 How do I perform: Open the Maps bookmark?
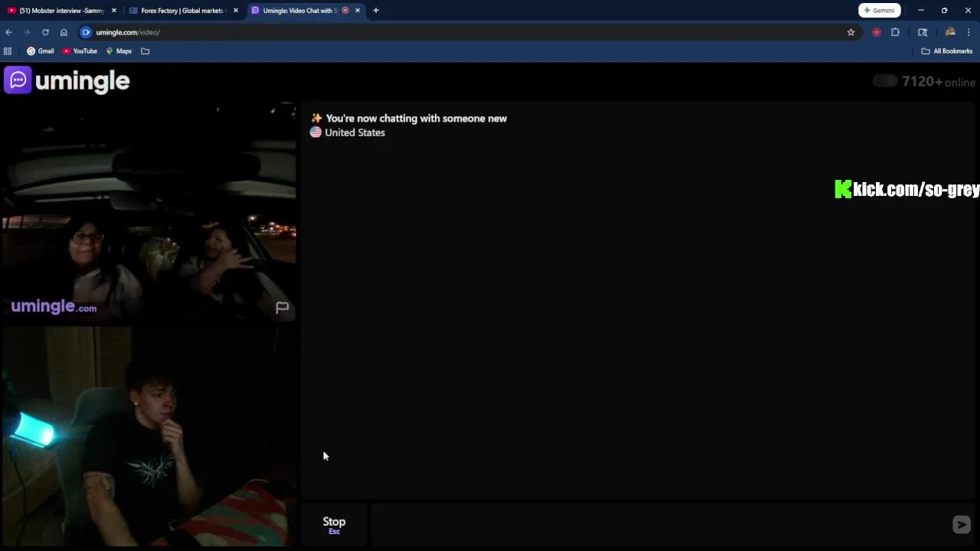click(119, 51)
